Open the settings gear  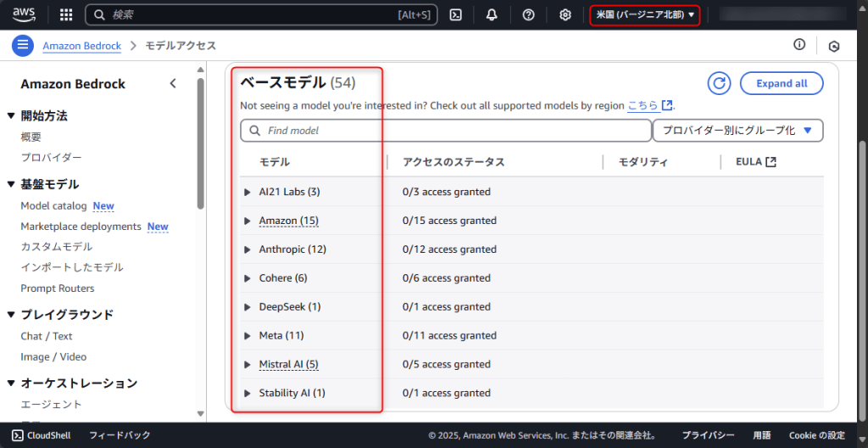tap(565, 15)
